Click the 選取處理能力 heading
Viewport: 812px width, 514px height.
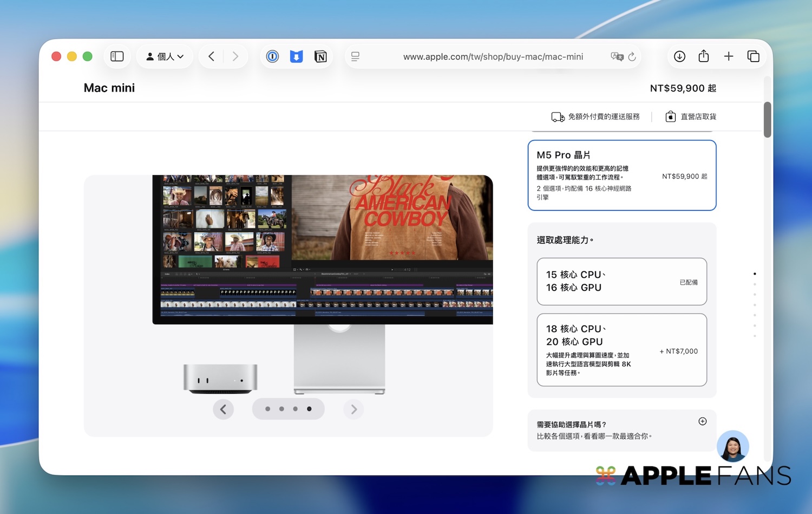pos(565,240)
